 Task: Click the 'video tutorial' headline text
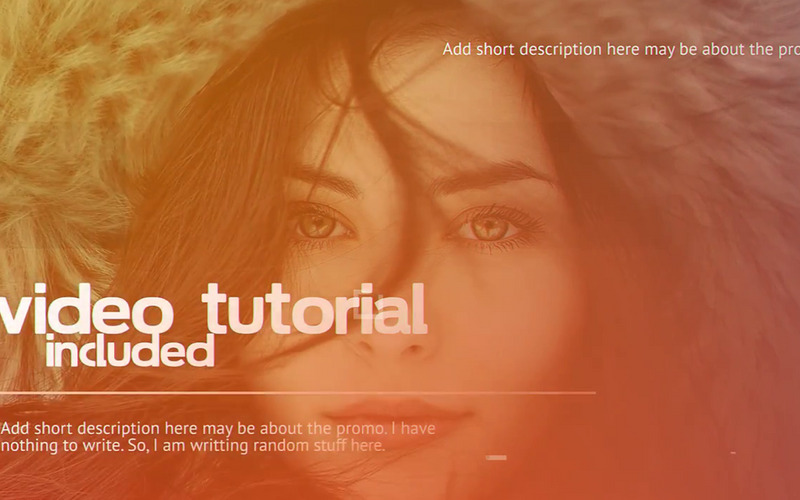(x=213, y=309)
